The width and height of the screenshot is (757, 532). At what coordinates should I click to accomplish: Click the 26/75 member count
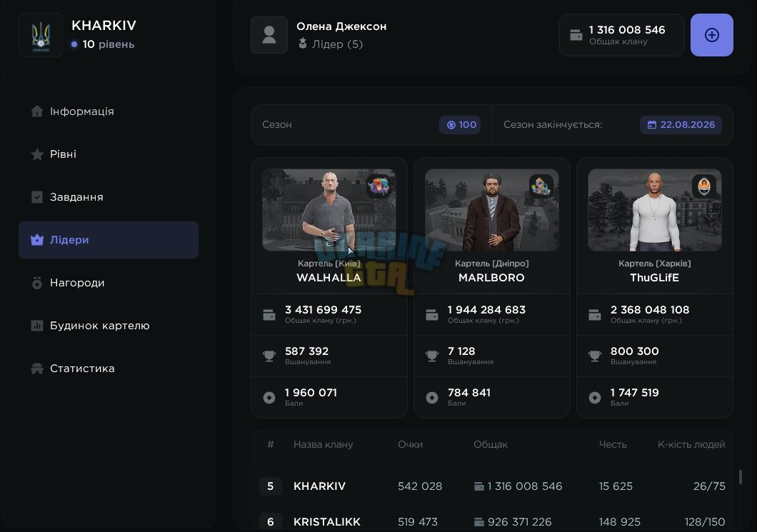[709, 486]
